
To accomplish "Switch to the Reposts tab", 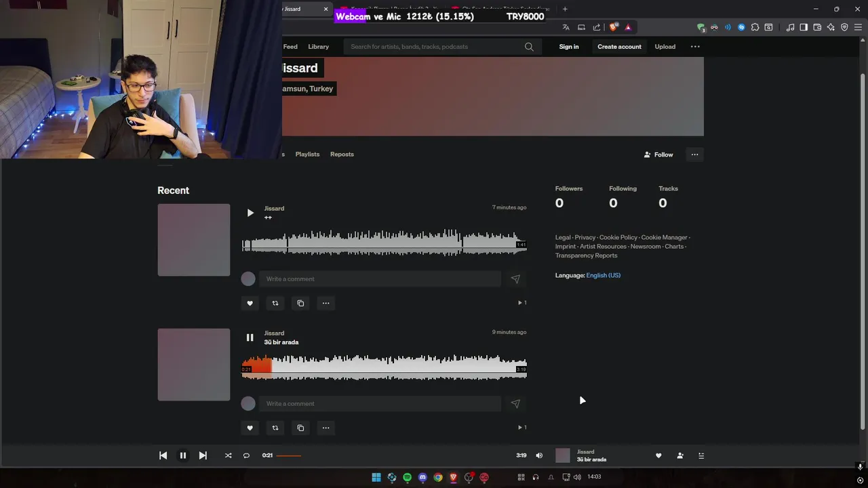I will pyautogui.click(x=342, y=155).
